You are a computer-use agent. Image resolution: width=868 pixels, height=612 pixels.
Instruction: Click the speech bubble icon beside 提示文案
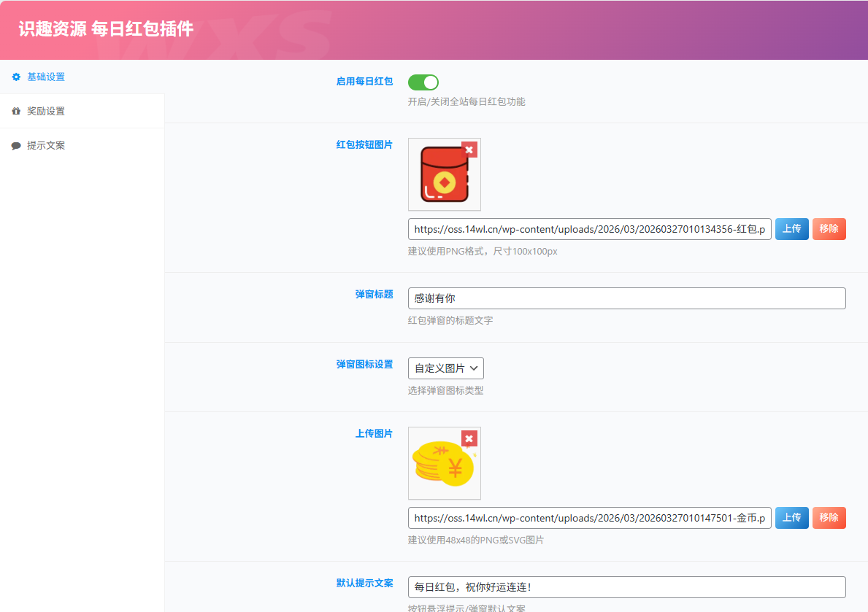(16, 146)
